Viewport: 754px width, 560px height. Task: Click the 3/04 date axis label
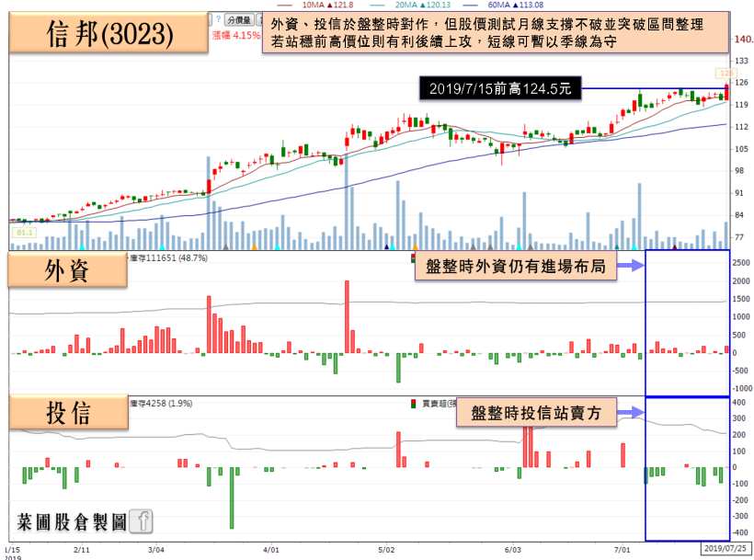155,549
